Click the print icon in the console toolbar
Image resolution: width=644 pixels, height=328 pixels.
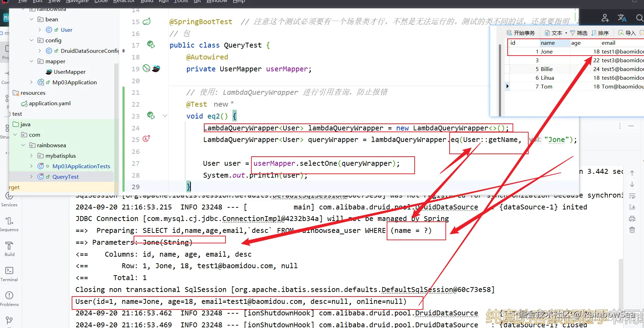632,219
